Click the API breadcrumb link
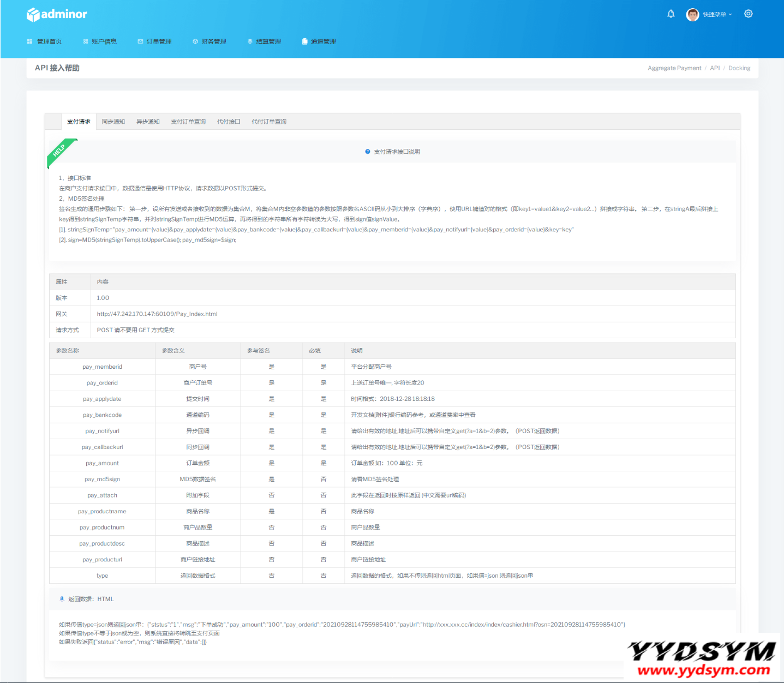784x683 pixels. (715, 68)
